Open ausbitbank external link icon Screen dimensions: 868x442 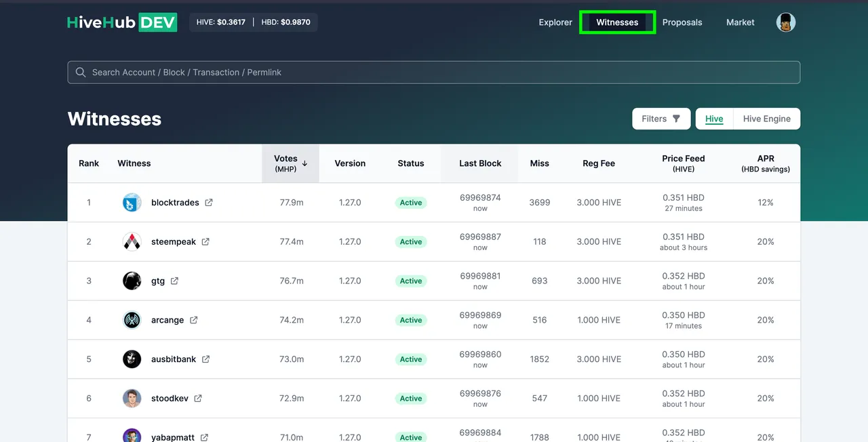coord(205,359)
